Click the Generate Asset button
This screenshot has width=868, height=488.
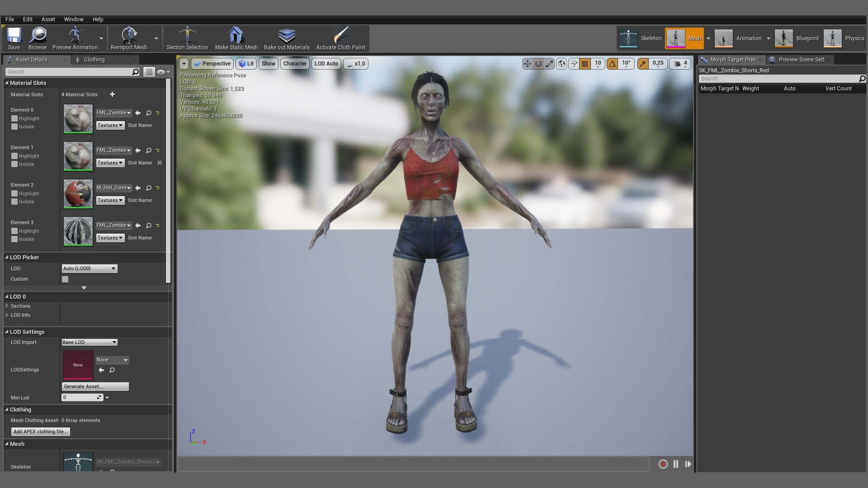[x=95, y=386]
